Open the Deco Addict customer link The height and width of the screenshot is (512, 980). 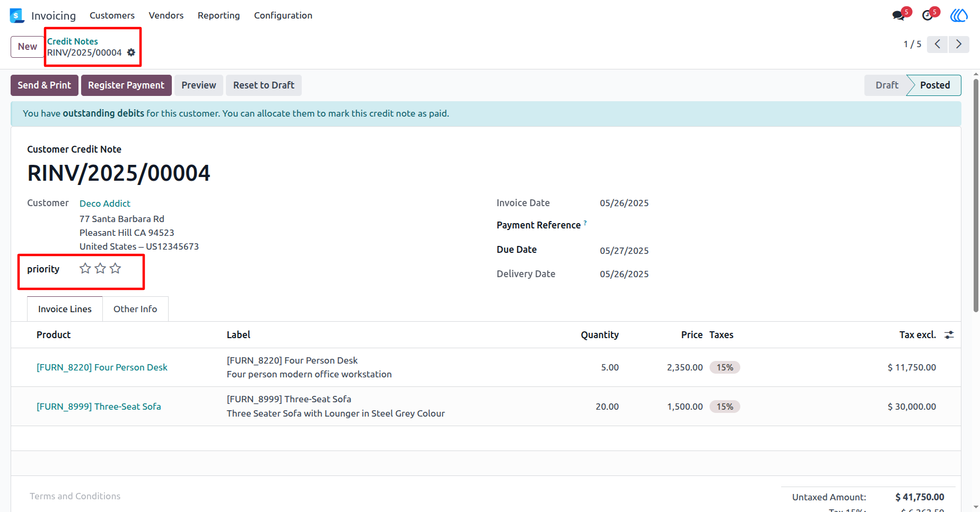point(105,204)
